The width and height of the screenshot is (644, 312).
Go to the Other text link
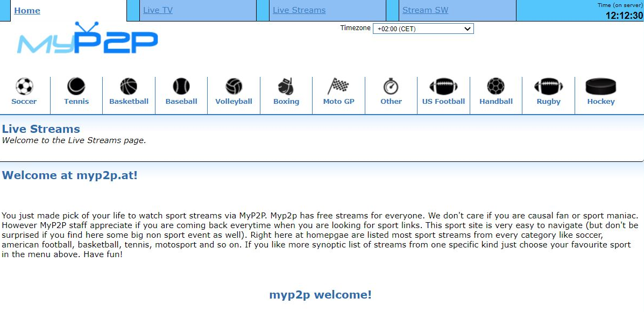[391, 101]
